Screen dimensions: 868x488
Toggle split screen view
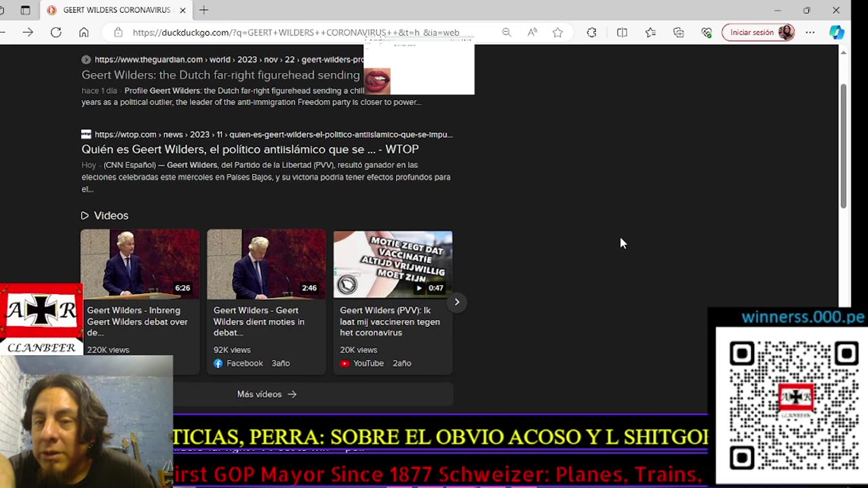click(x=622, y=33)
